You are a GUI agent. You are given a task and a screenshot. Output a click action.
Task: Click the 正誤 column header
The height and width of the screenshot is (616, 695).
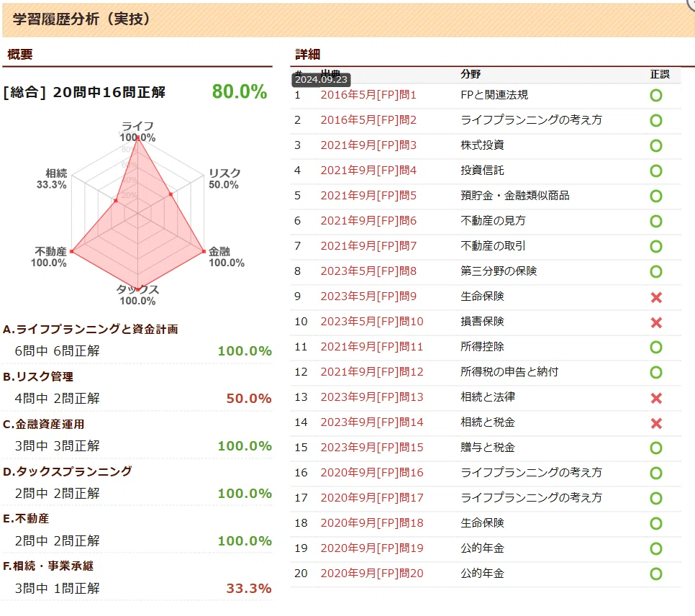[x=660, y=74]
